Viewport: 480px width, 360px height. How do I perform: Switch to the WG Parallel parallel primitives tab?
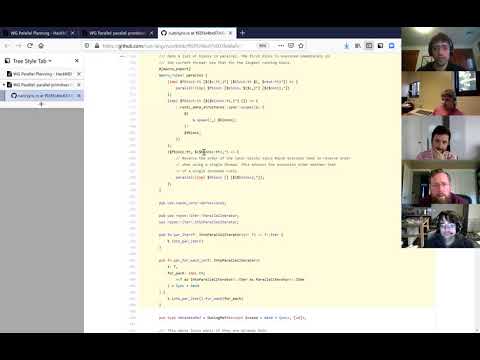tap(117, 33)
